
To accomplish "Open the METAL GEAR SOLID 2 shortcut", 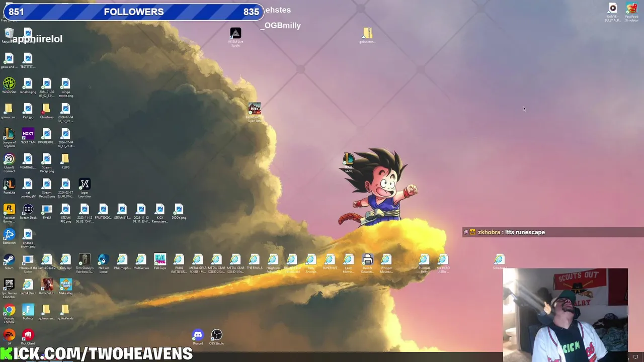I will tap(216, 263).
